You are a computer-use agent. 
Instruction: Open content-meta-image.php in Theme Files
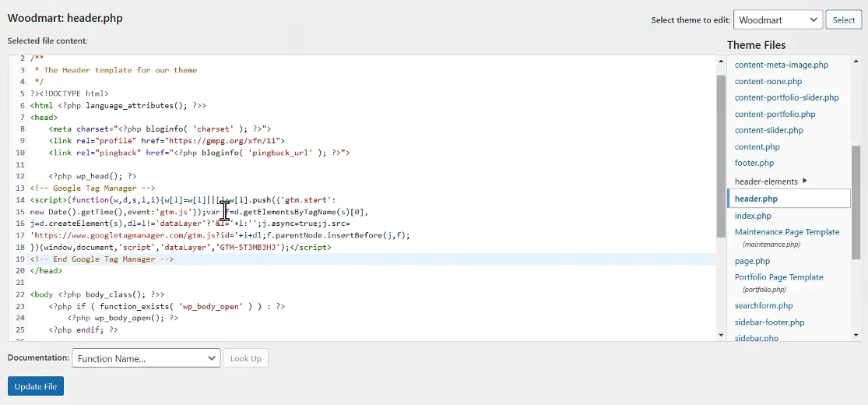[781, 65]
